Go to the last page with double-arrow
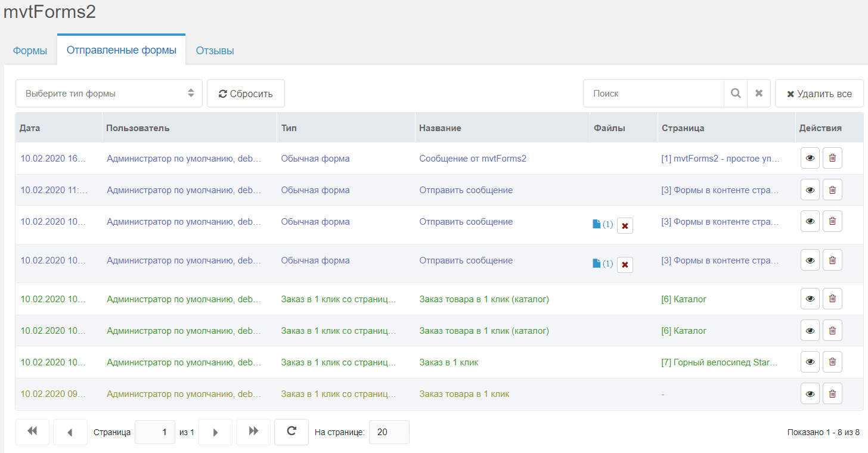Screen dimensions: 868x453 (253, 432)
